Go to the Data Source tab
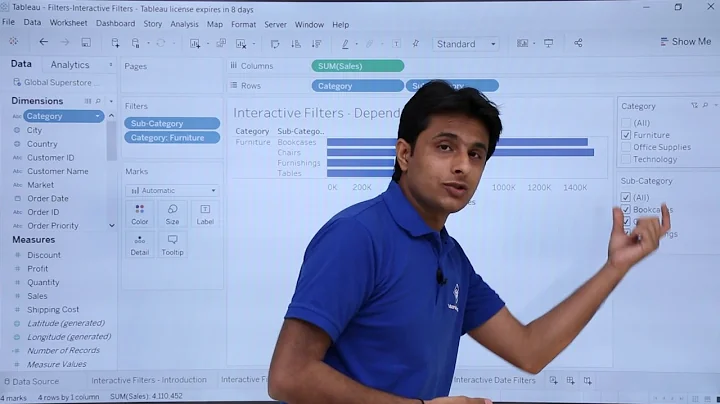The width and height of the screenshot is (720, 404). 31,381
